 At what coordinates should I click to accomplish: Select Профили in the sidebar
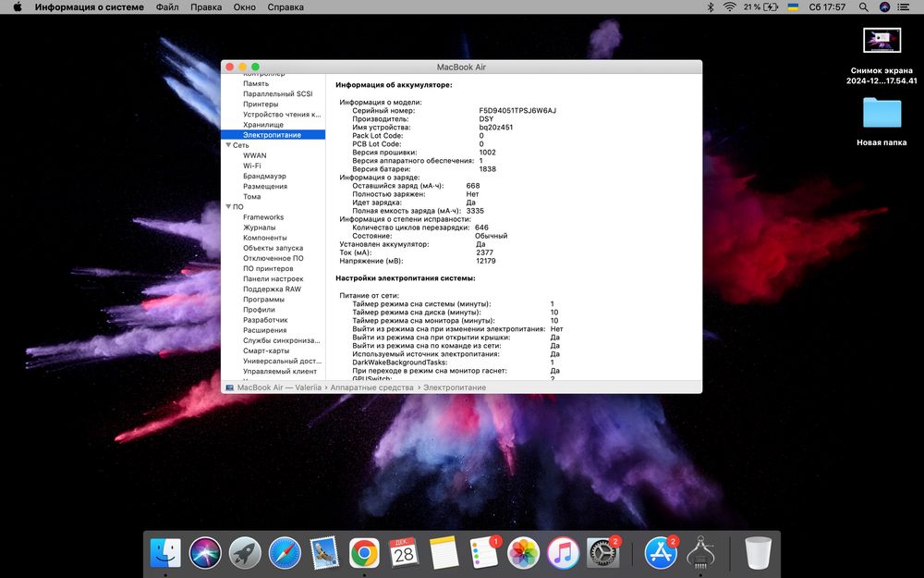(x=259, y=310)
